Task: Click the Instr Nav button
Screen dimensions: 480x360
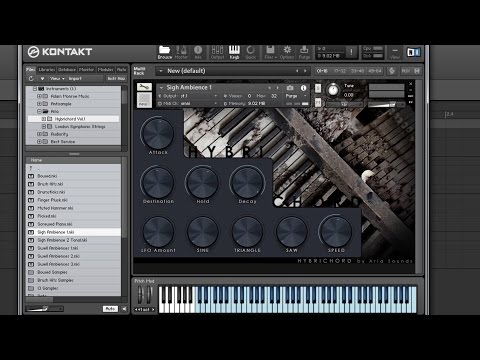Action: tap(116, 78)
